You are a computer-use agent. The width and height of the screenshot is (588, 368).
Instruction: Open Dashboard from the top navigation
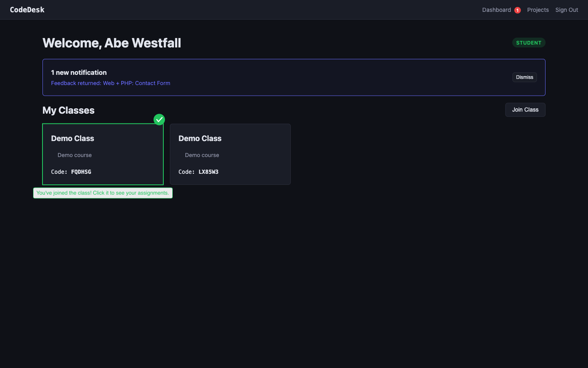pos(496,10)
